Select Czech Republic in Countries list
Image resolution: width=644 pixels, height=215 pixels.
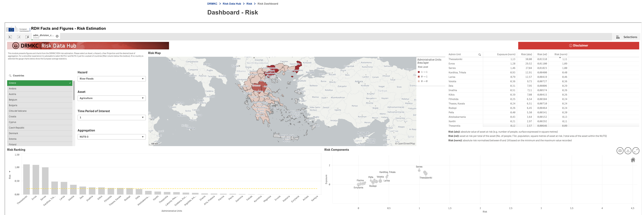click(x=40, y=128)
